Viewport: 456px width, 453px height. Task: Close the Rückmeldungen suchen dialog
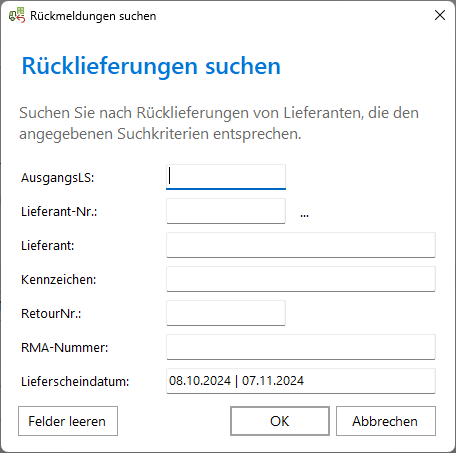coord(440,15)
